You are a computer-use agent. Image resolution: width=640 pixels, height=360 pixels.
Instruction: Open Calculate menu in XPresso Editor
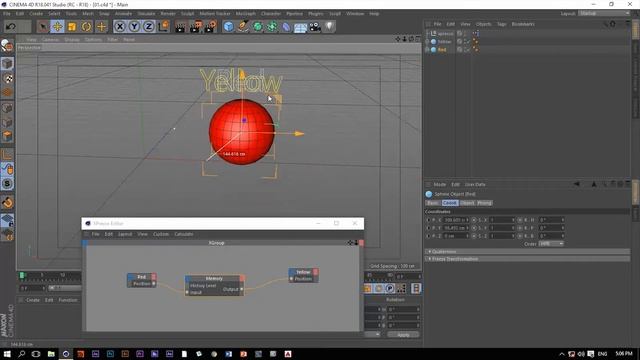click(184, 234)
